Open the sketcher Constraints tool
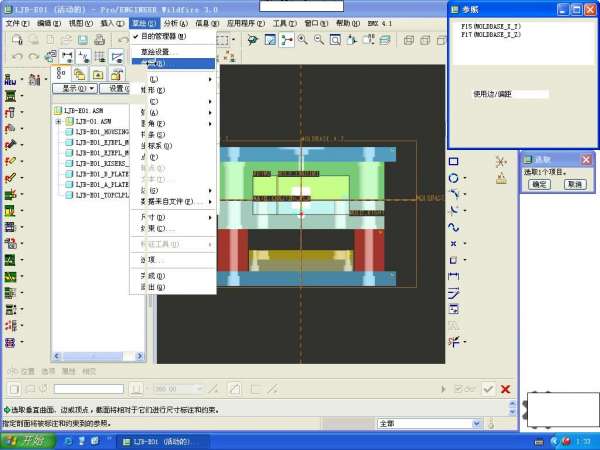Screen dimensions: 600x450 (453, 309)
